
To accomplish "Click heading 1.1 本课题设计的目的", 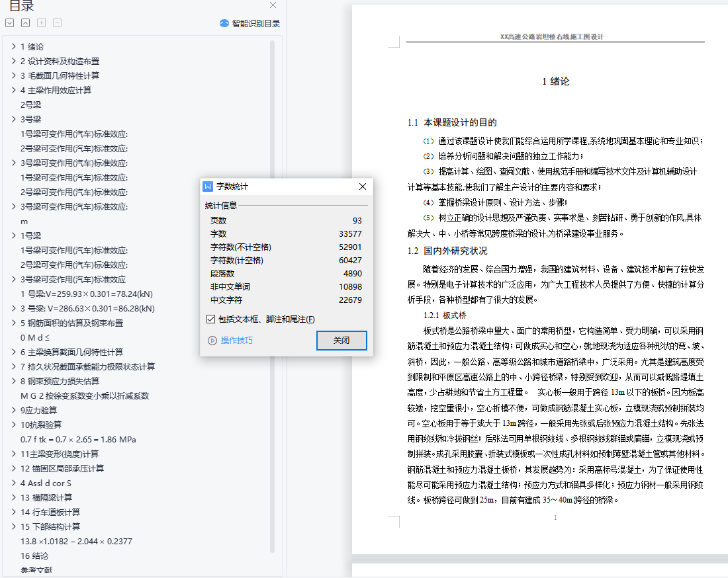I will [x=452, y=122].
